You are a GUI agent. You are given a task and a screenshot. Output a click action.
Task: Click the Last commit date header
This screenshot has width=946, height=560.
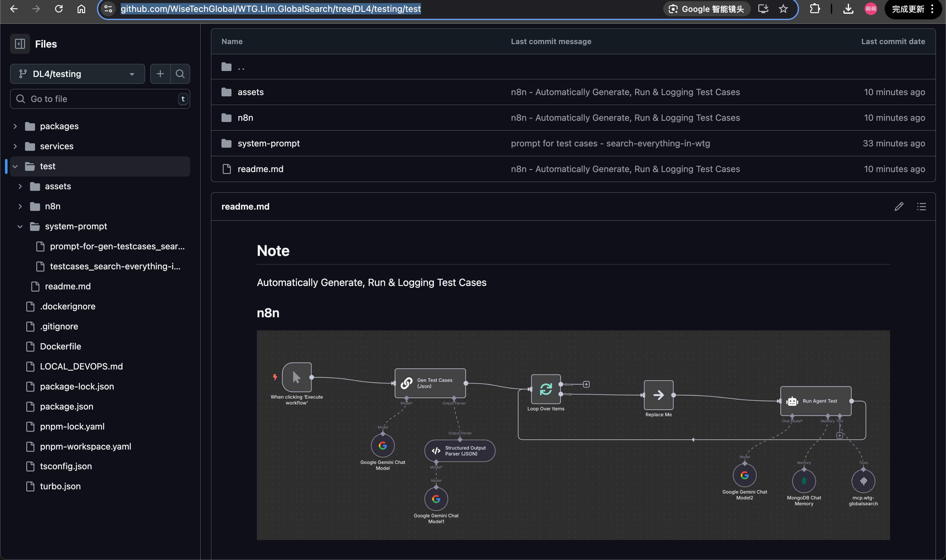[893, 42]
